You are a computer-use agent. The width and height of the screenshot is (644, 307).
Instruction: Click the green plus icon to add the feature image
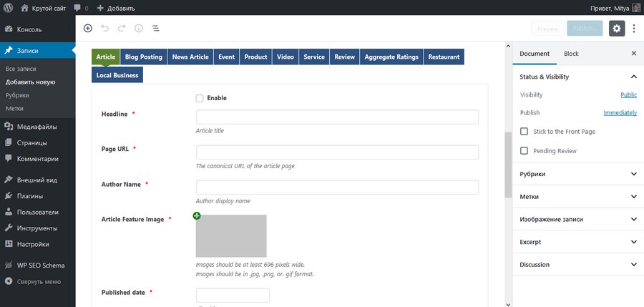pos(197,216)
